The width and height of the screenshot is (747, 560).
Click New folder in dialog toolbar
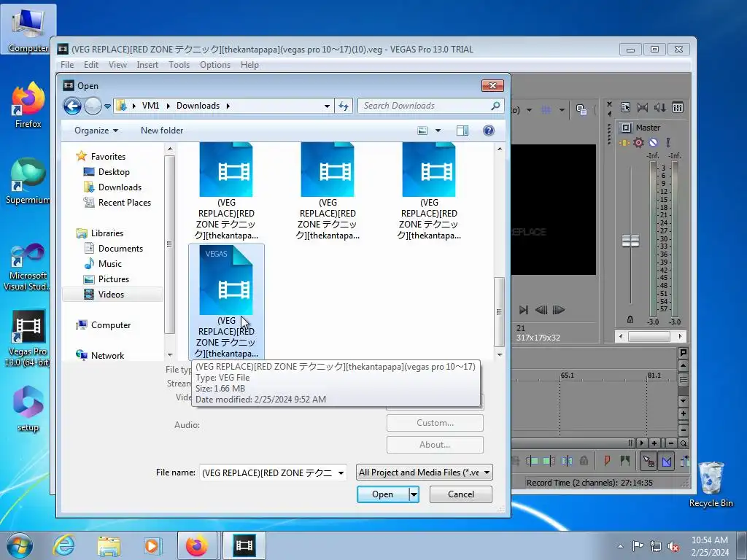(x=162, y=131)
